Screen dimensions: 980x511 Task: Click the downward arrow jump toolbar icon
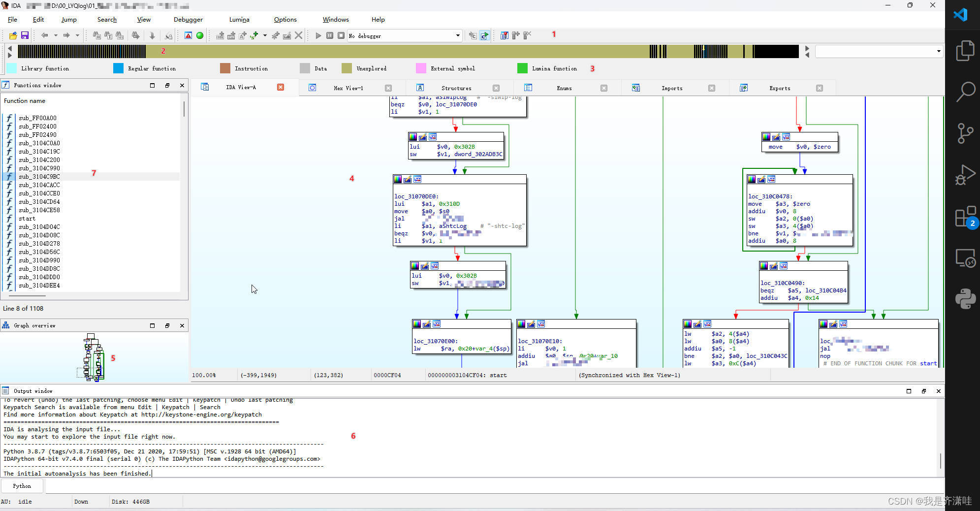pyautogui.click(x=152, y=35)
